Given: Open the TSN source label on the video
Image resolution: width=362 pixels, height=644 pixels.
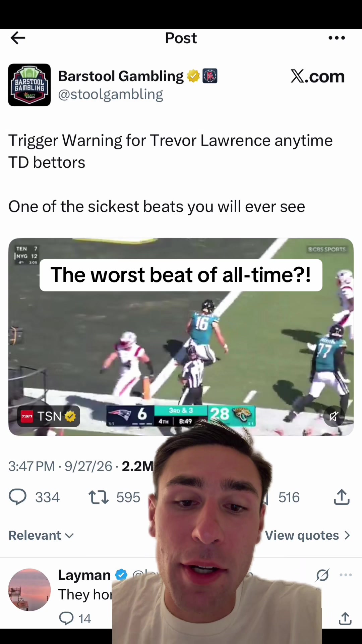Looking at the screenshot, I should 49,416.
